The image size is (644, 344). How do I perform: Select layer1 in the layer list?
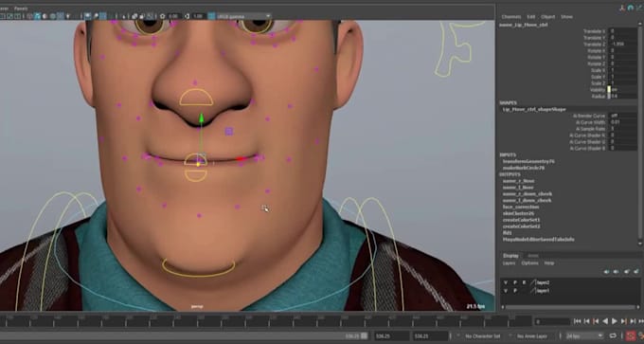pos(543,291)
